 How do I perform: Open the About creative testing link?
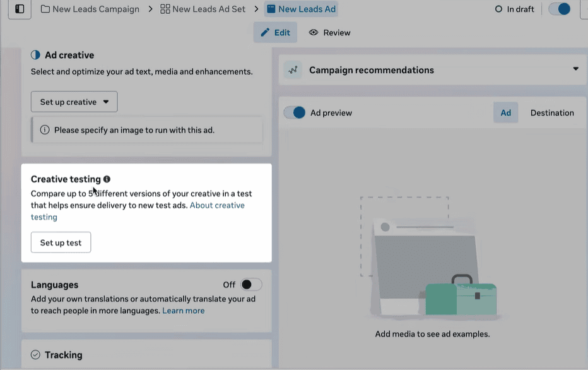tap(216, 205)
